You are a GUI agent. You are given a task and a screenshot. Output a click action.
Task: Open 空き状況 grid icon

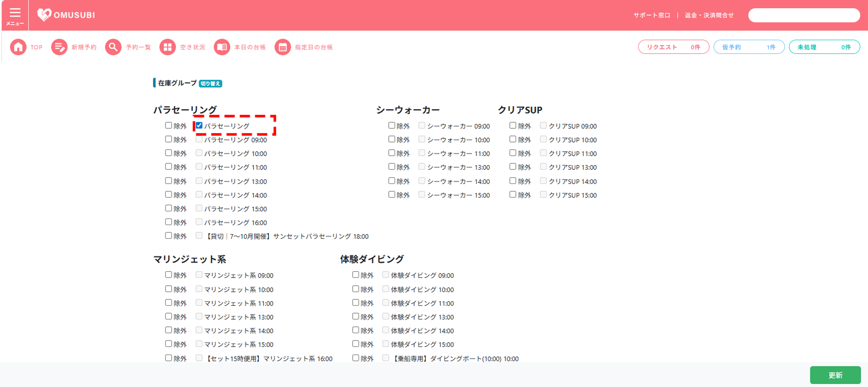(168, 47)
